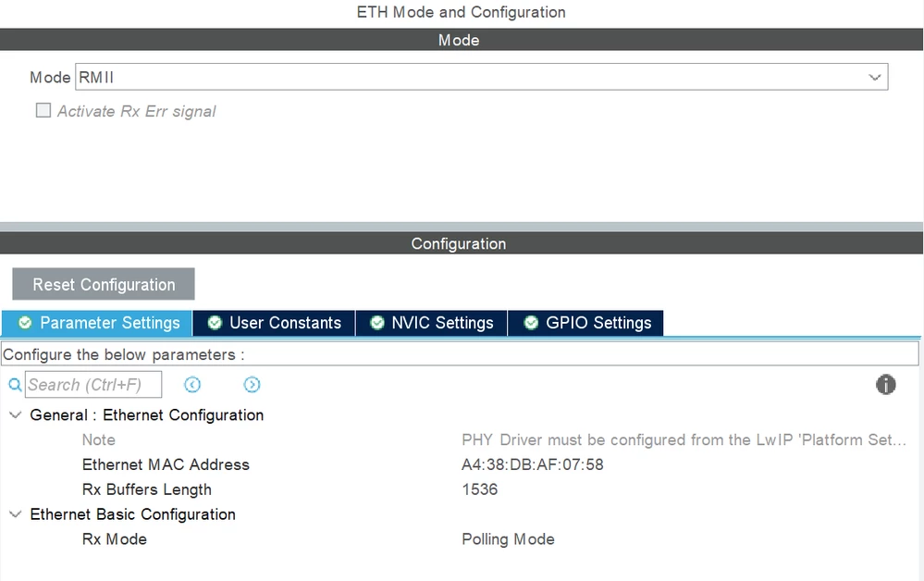Click green check icon on User Constants
The height and width of the screenshot is (581, 924).
click(215, 323)
